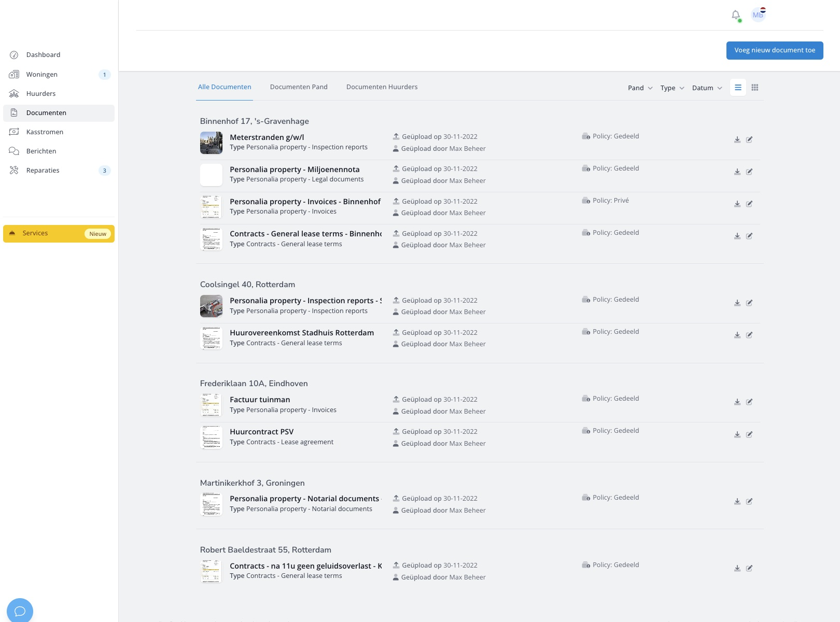Download the Huurcontract PSV document
Viewport: 840px width, 622px height.
click(737, 435)
